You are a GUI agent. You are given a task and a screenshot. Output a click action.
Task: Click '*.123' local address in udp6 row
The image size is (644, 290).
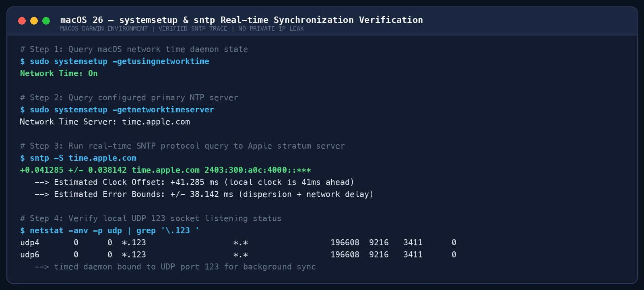(x=134, y=255)
